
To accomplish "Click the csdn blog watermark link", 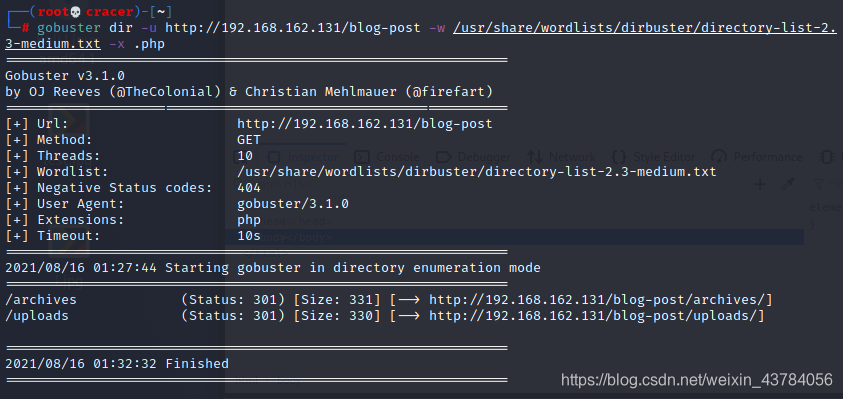I will [697, 380].
